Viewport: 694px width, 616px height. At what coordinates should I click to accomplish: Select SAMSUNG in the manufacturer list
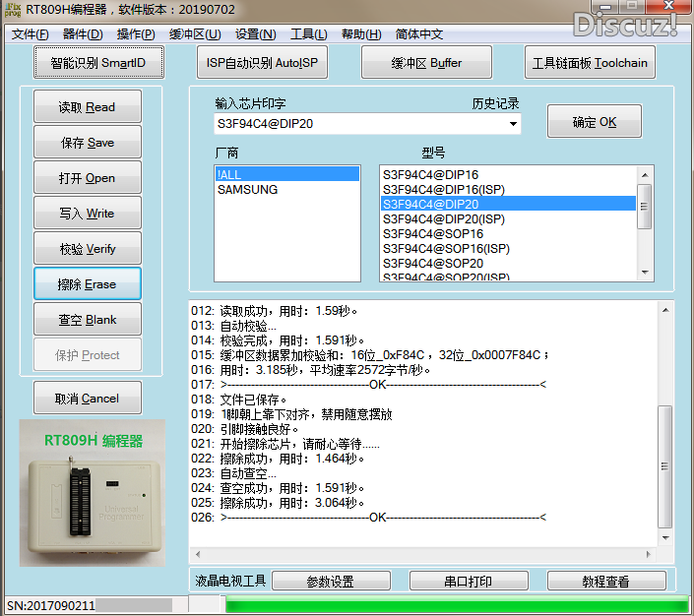(286, 189)
